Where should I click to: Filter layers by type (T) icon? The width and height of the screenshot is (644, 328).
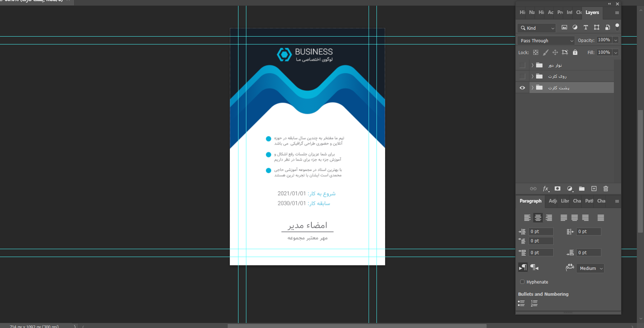[586, 28]
